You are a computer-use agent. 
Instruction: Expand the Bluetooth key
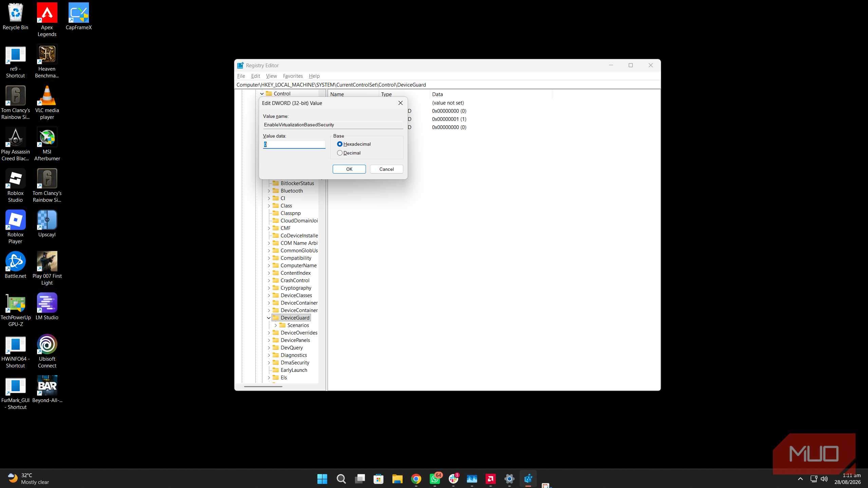click(x=269, y=191)
